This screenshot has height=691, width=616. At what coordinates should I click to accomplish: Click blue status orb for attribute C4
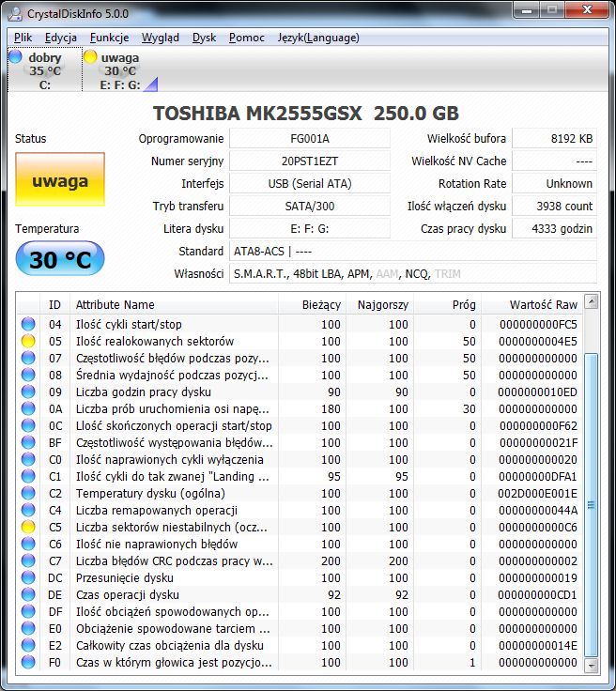pos(28,511)
